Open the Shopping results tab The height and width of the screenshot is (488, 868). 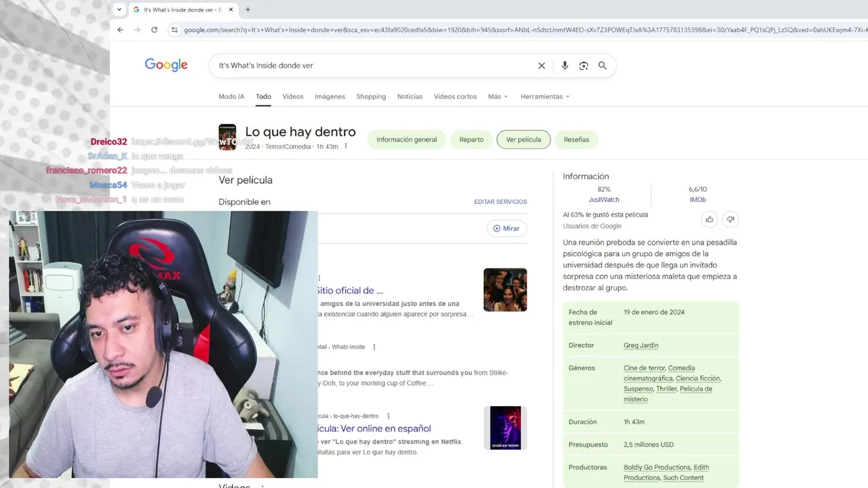371,96
